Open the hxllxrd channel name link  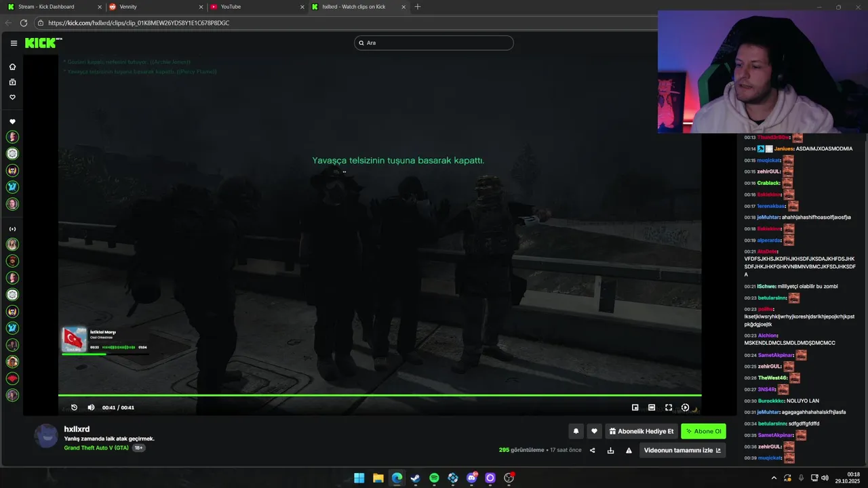tap(77, 429)
